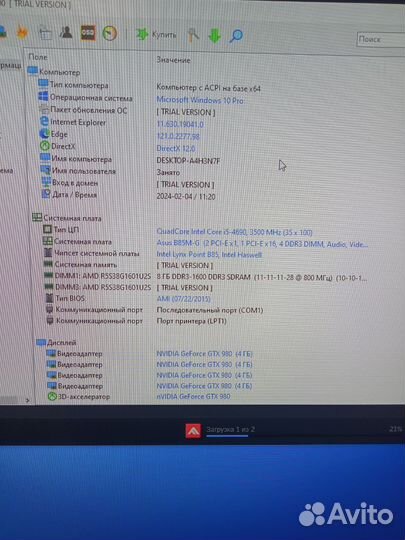The image size is (405, 540).
Task: Select the Последовательный порт (COM1) value
Action: click(210, 310)
